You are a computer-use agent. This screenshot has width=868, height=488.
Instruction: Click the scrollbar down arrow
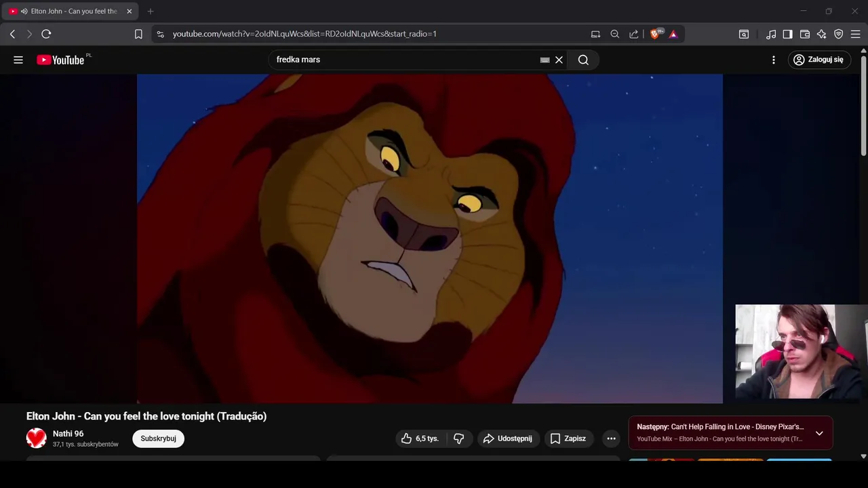(863, 456)
